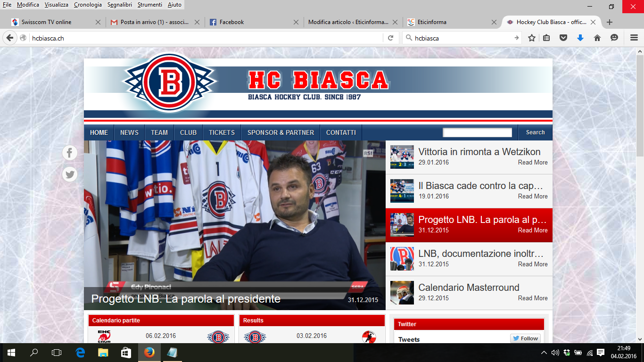Close the Swisscom TV online tab

tap(98, 22)
